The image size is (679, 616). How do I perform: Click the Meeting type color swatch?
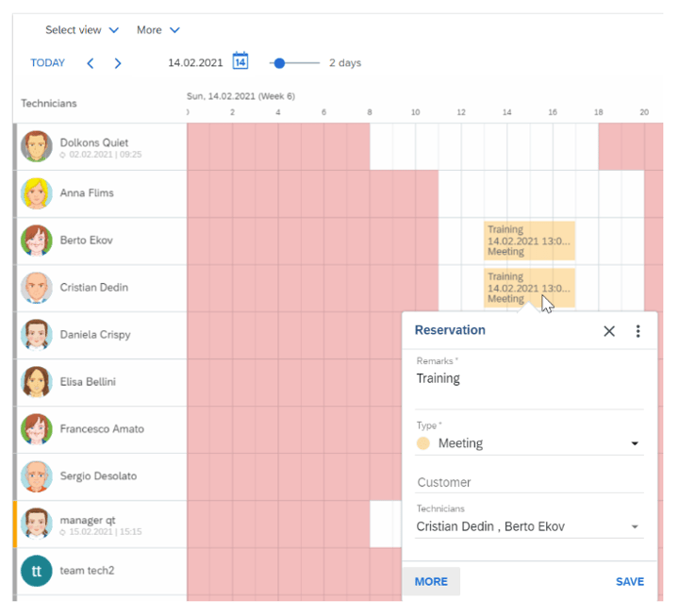(x=423, y=443)
